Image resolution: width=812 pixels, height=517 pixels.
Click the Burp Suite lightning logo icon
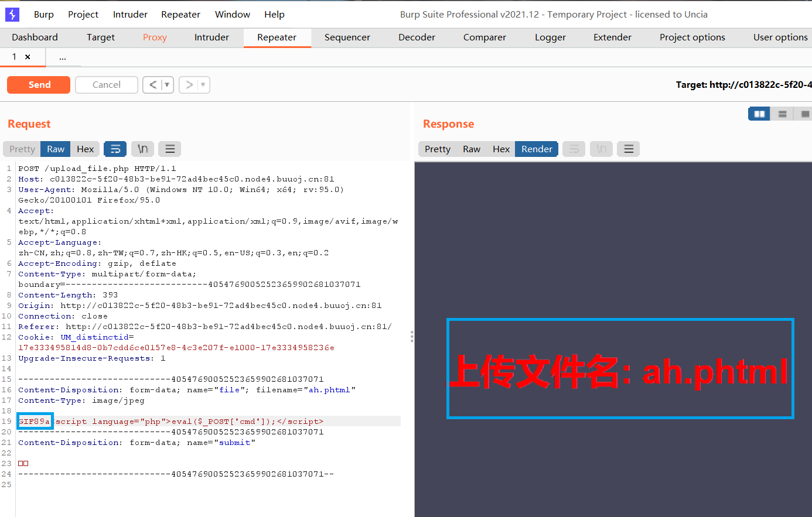coord(12,14)
